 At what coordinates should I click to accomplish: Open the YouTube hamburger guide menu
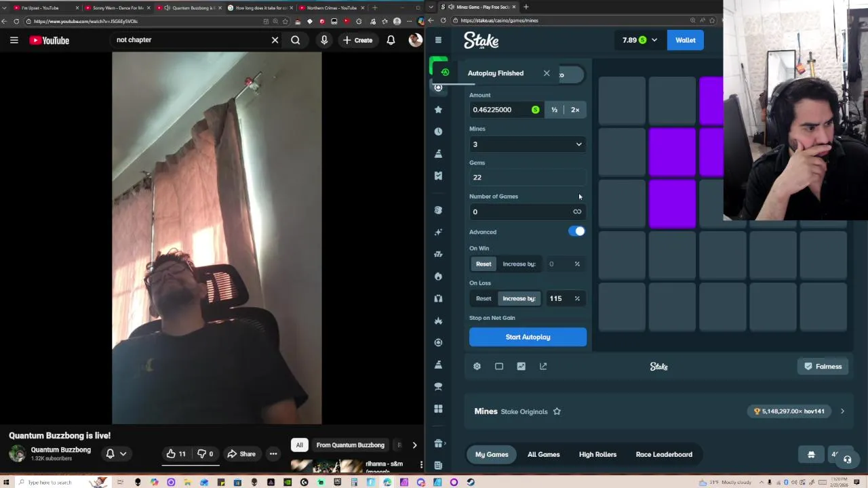pos(14,40)
